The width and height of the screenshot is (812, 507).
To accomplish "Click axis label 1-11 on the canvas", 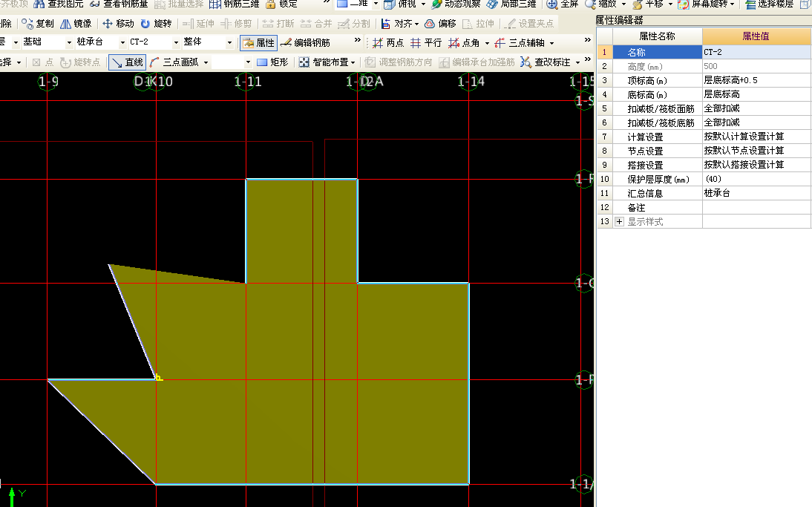I will click(x=248, y=82).
